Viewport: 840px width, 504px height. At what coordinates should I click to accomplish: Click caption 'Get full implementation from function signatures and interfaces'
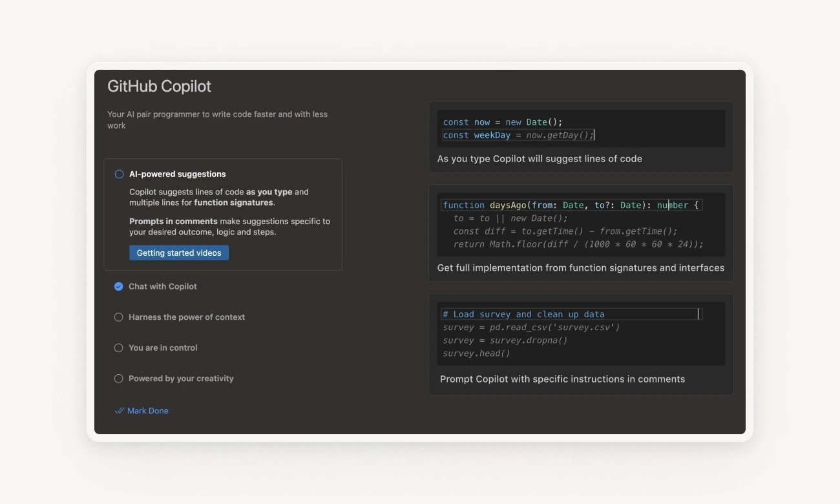[x=581, y=268]
